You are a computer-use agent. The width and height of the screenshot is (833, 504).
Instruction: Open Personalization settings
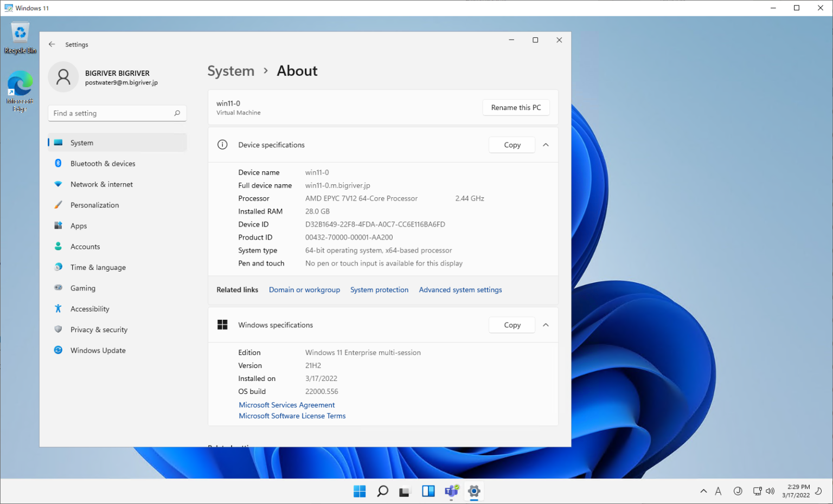coord(95,205)
